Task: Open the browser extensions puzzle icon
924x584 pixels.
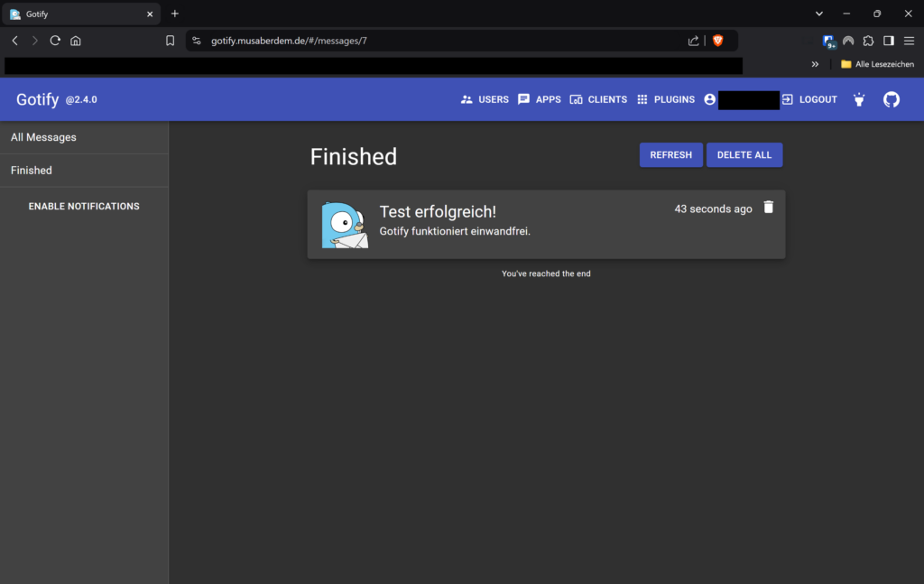Action: (868, 41)
